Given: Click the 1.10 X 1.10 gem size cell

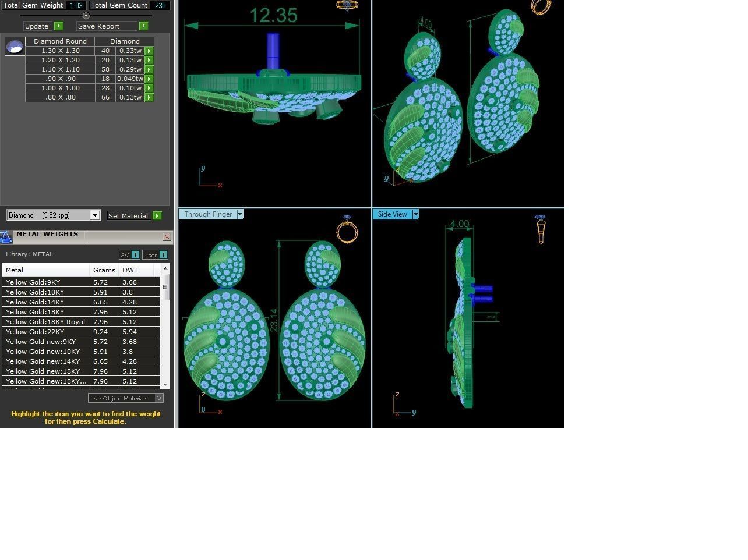Looking at the screenshot, I should tap(61, 70).
